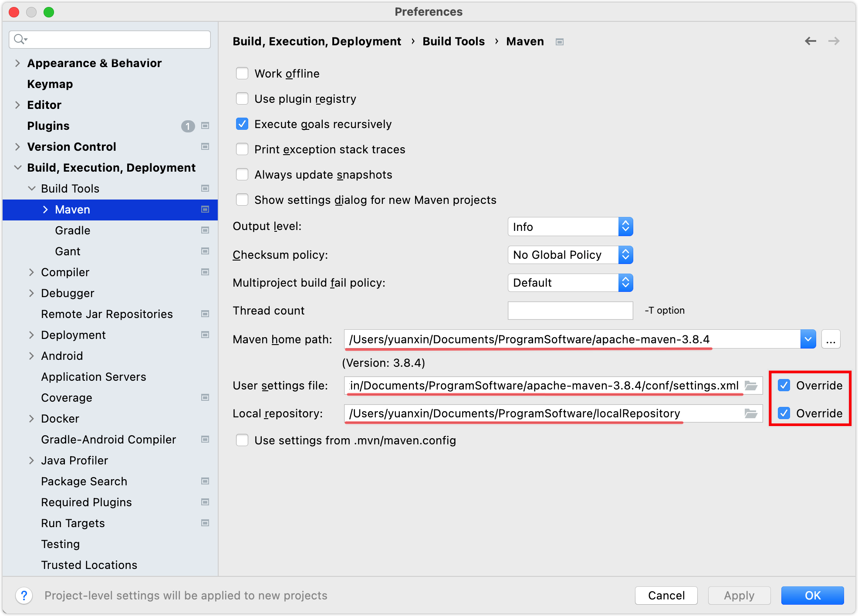Click the Apply button
Viewport: 858px width, 616px height.
click(x=739, y=595)
